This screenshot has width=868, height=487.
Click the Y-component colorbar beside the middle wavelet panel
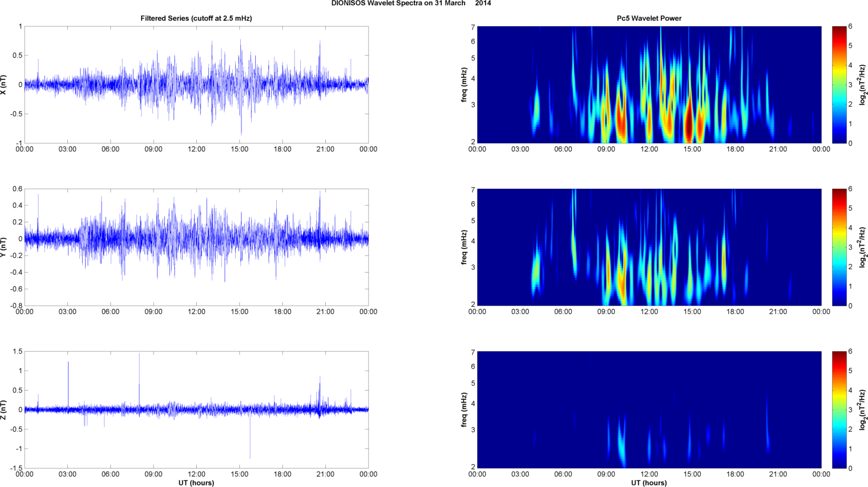click(x=839, y=247)
